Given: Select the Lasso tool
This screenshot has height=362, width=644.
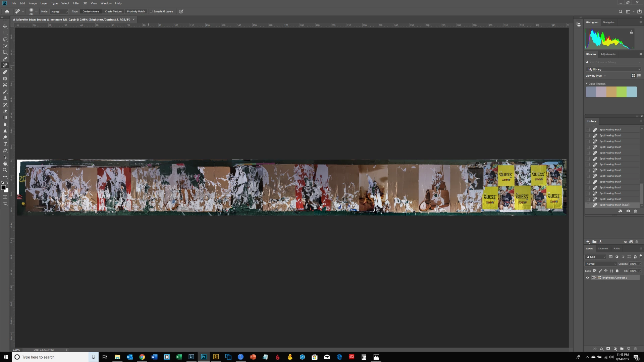Looking at the screenshot, I should pos(5,39).
